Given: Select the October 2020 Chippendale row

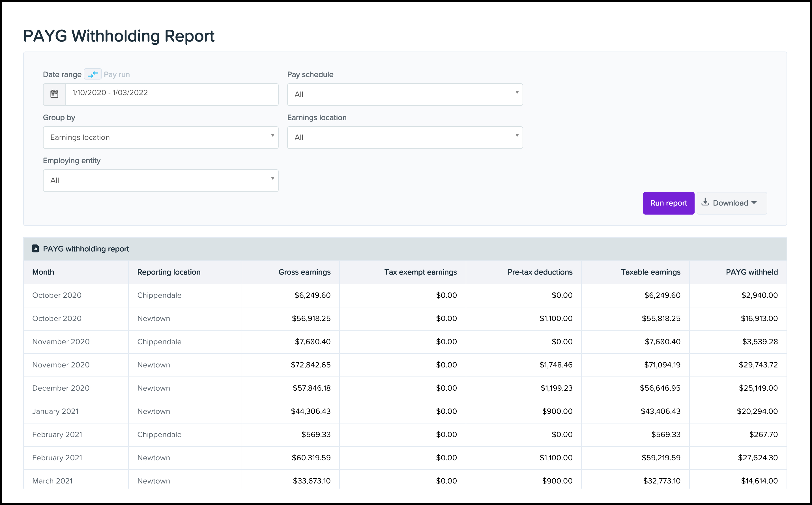Looking at the screenshot, I should (405, 295).
